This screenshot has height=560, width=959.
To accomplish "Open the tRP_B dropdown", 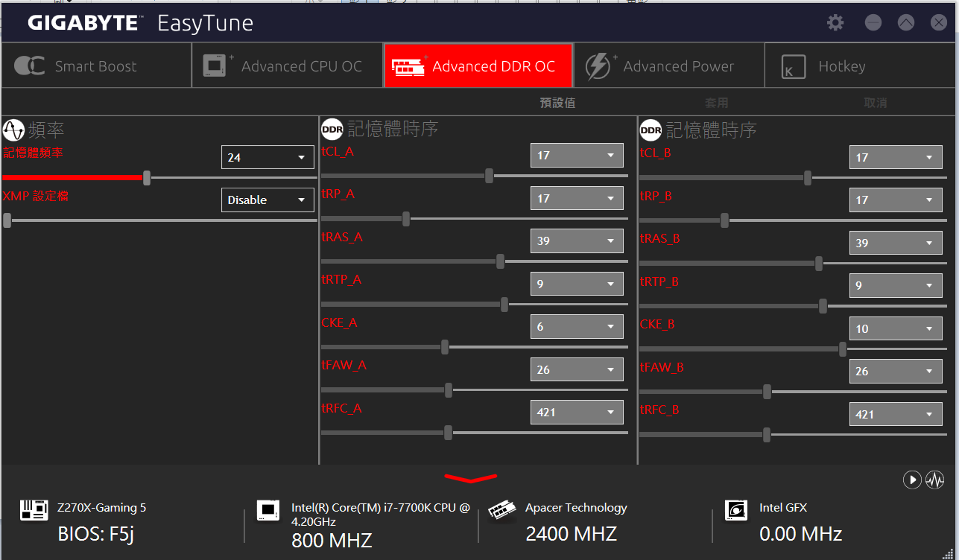I will point(896,200).
